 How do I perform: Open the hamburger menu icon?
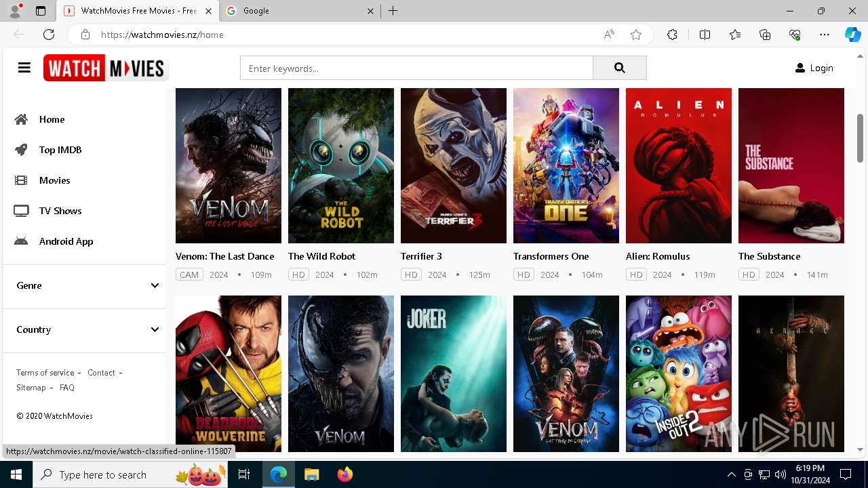click(24, 68)
